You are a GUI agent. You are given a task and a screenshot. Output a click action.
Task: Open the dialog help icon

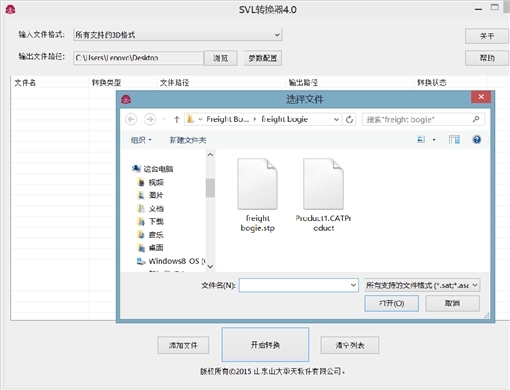tap(477, 140)
